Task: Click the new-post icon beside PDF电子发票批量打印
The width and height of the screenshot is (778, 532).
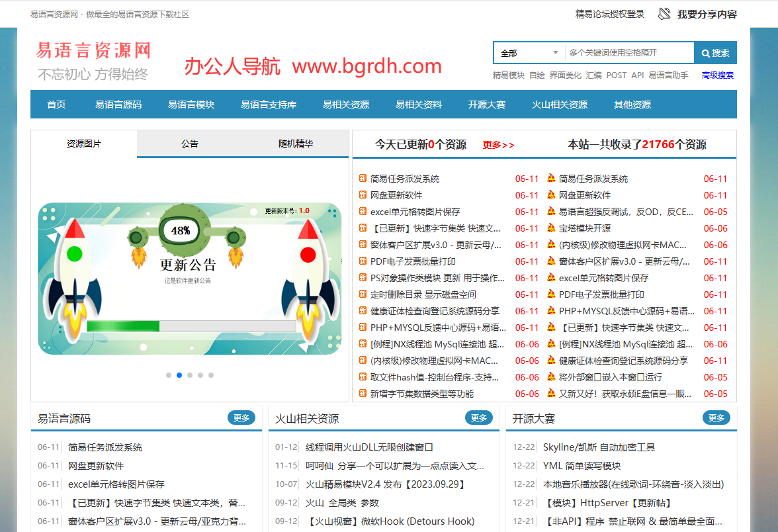Action: click(363, 261)
